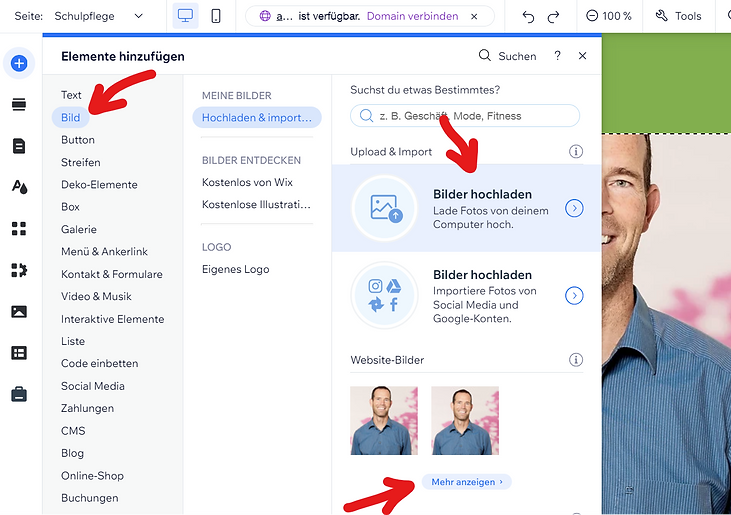Select Social Media category
The width and height of the screenshot is (731, 515).
pos(93,386)
